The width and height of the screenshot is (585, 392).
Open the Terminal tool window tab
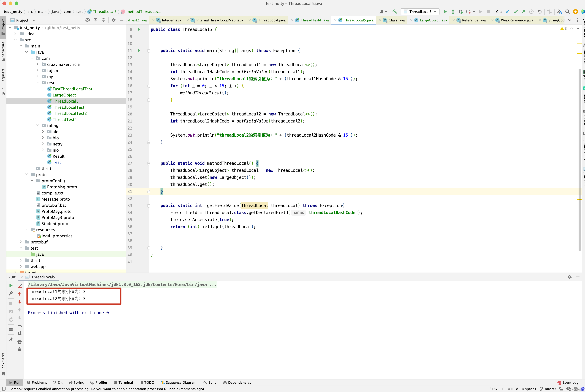coord(123,383)
